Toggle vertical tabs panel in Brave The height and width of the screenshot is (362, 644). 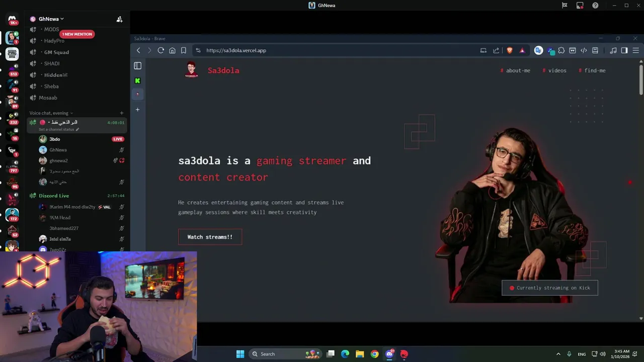coord(137,65)
